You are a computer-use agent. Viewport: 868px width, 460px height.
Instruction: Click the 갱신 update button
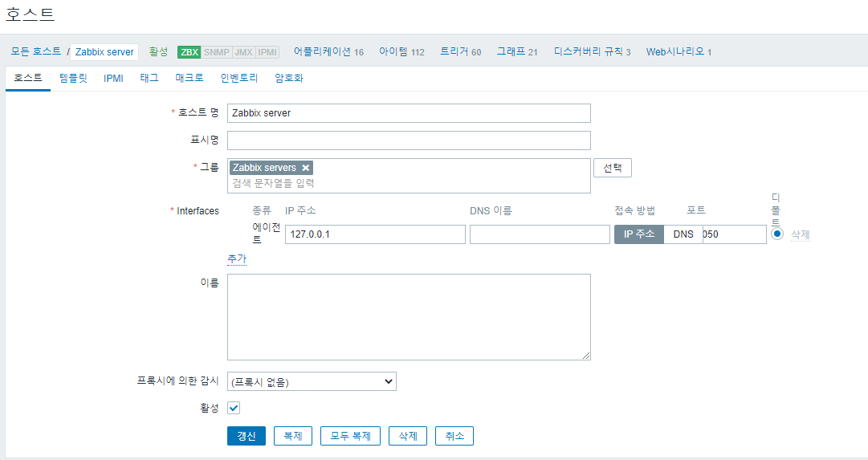coord(247,436)
